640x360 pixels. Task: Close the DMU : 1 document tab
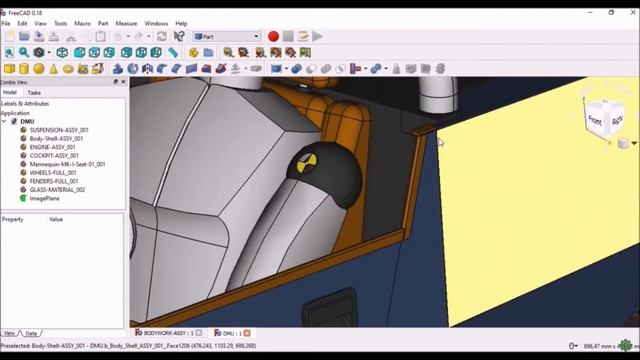click(x=247, y=333)
